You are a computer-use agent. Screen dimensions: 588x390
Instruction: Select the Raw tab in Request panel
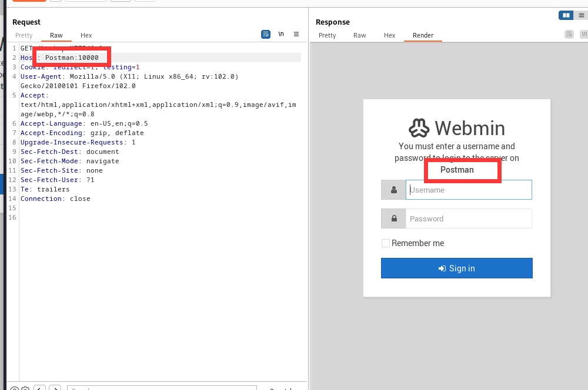pos(56,35)
